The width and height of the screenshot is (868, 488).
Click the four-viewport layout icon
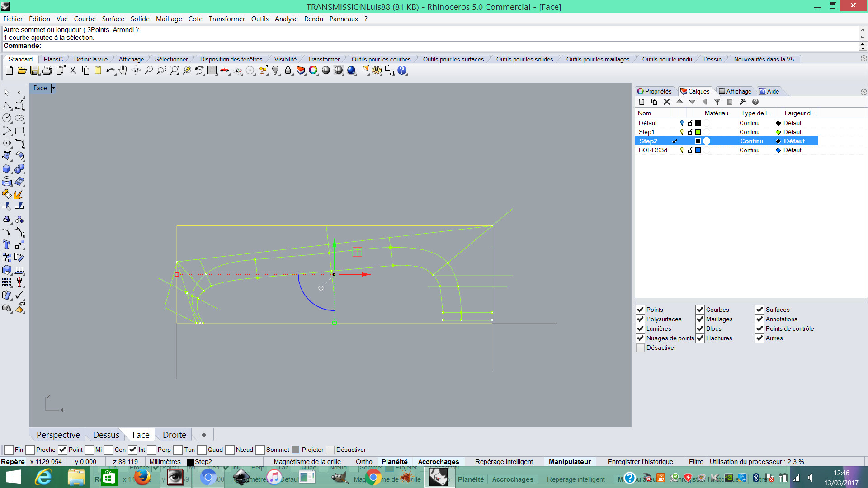[x=212, y=70]
